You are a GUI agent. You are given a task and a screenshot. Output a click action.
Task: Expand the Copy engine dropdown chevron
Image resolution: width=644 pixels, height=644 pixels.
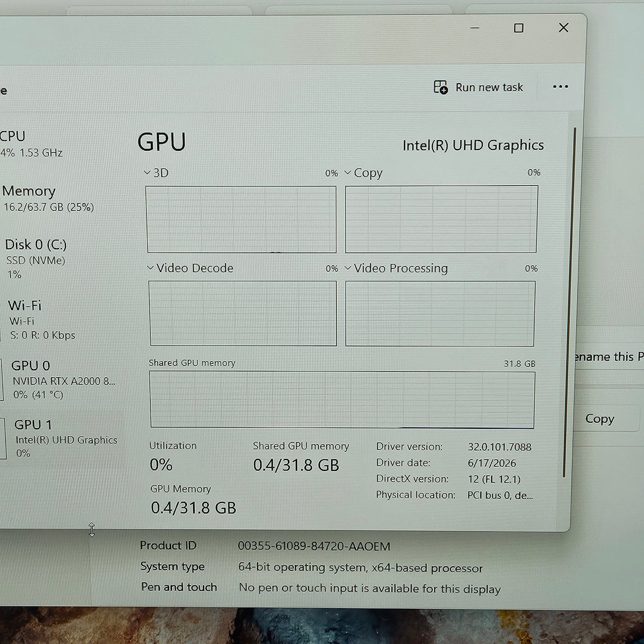[348, 173]
